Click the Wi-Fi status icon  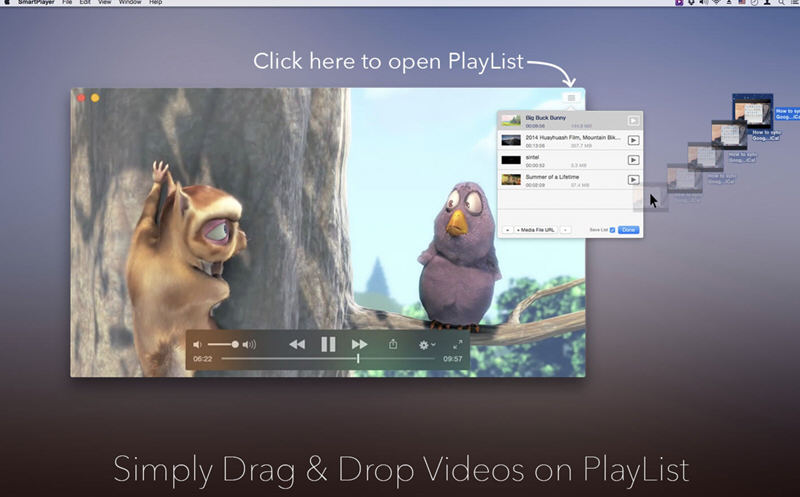point(716,2)
